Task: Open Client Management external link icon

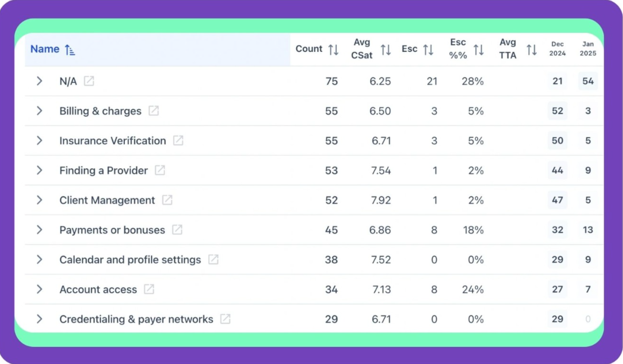Action: (x=167, y=200)
